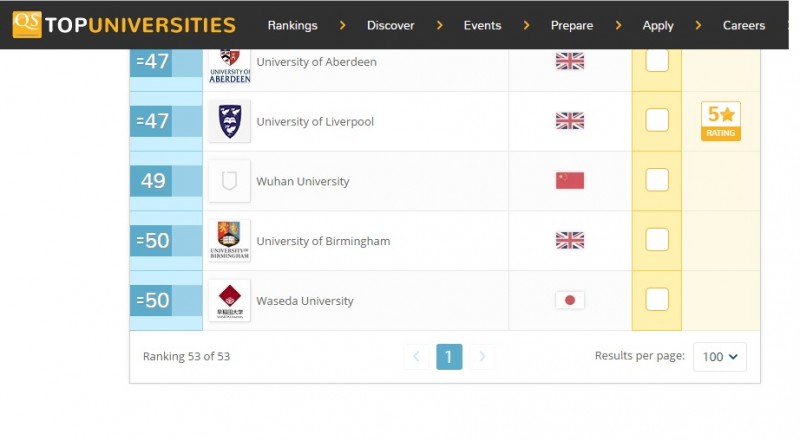Go to the previous results page arrow
Screen dimensions: 800x440
[x=416, y=356]
